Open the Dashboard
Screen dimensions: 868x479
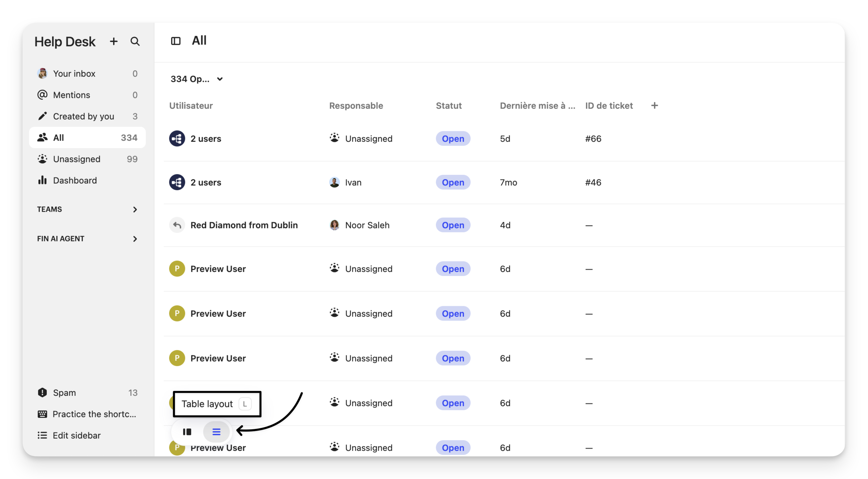point(87,181)
